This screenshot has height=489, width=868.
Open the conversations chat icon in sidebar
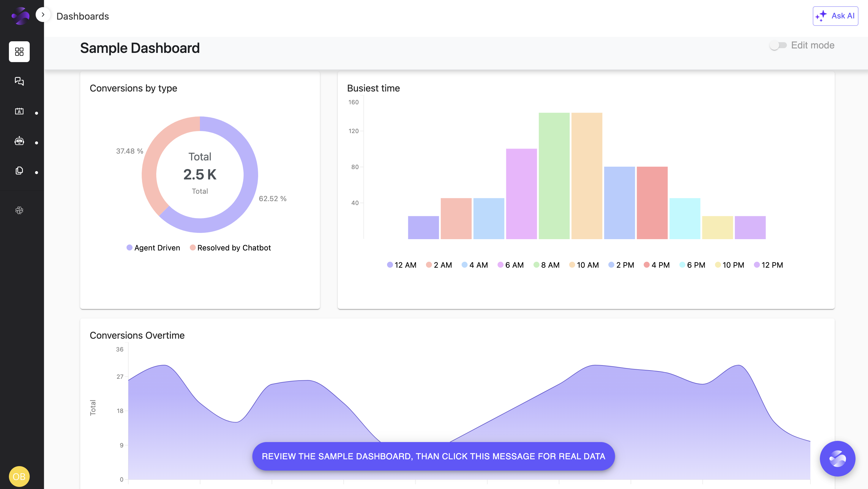click(19, 81)
